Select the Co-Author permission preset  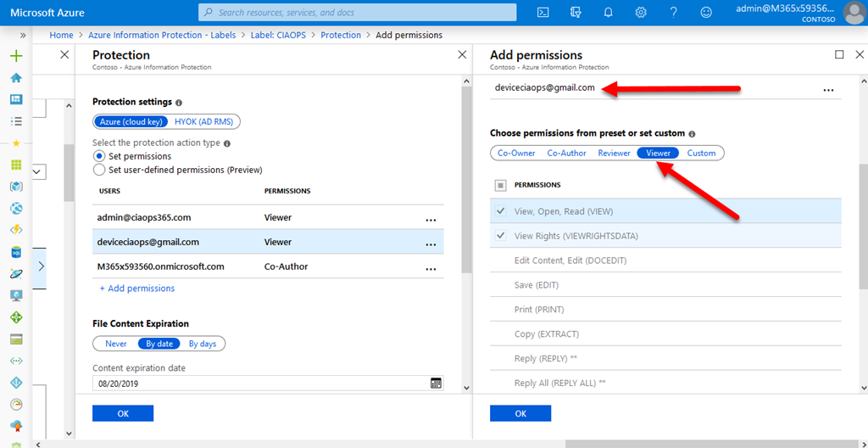coord(566,153)
